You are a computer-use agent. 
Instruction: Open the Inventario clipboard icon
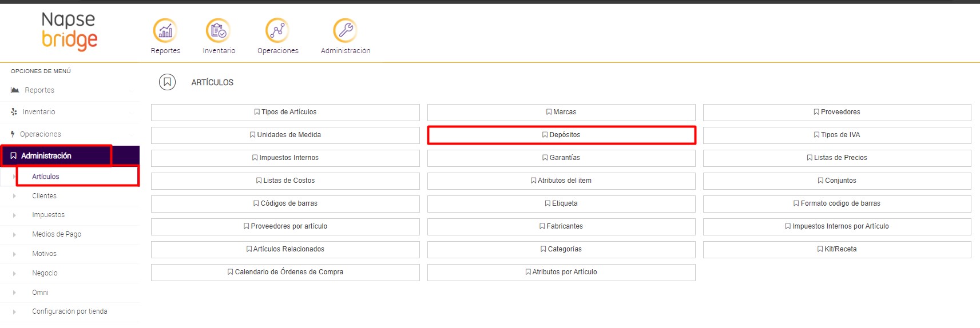[x=218, y=31]
